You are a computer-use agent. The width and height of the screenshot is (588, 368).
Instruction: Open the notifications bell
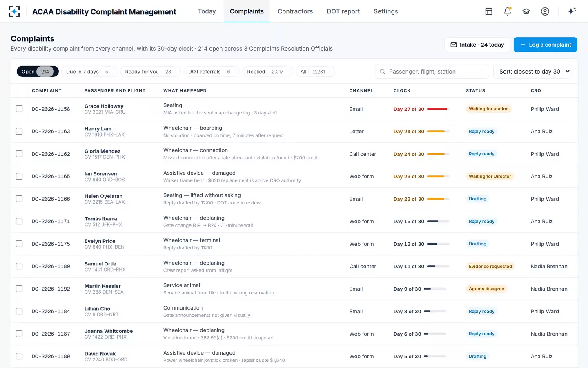[x=508, y=11]
